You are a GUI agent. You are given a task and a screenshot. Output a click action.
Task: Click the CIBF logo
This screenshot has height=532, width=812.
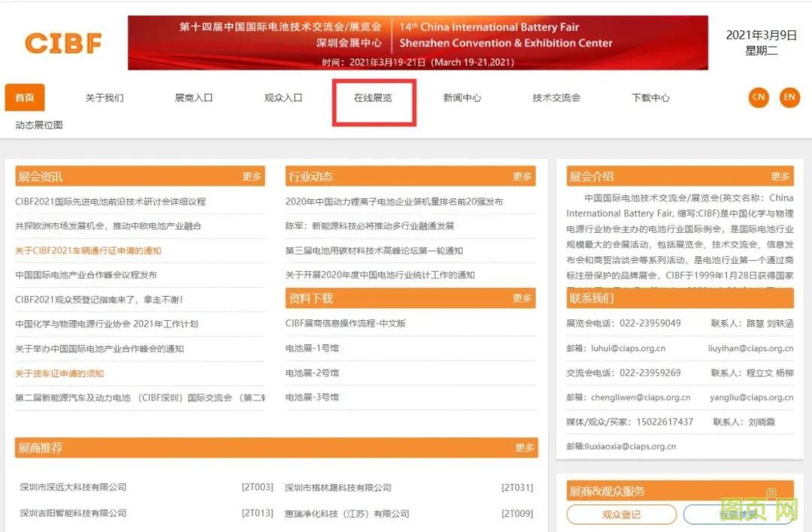63,44
